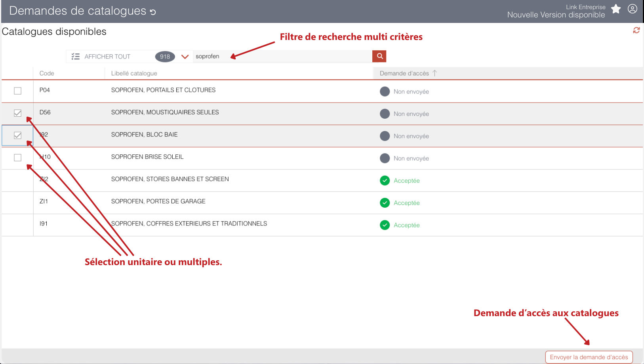
Task: Click the grey status dot for MOUSTIQUAIRES SEULES
Action: tap(385, 114)
